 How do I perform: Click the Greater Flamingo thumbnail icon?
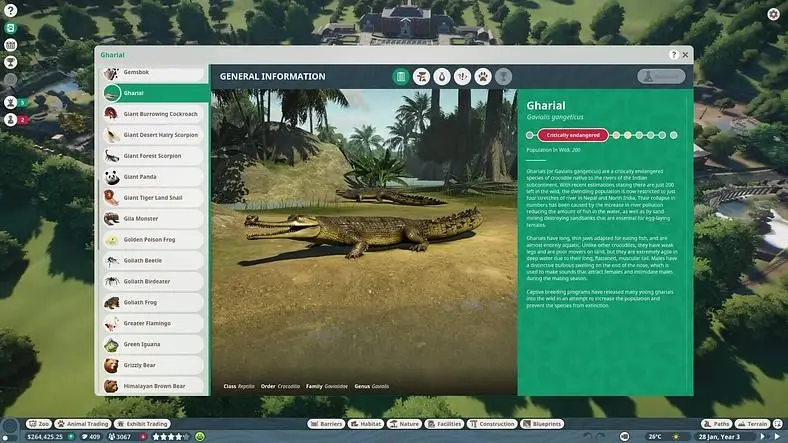tap(112, 323)
